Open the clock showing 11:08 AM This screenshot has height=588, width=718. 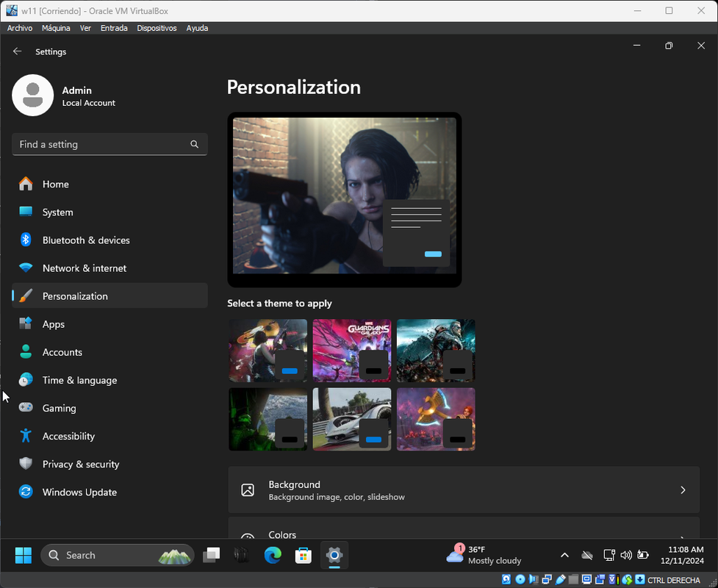pyautogui.click(x=682, y=555)
